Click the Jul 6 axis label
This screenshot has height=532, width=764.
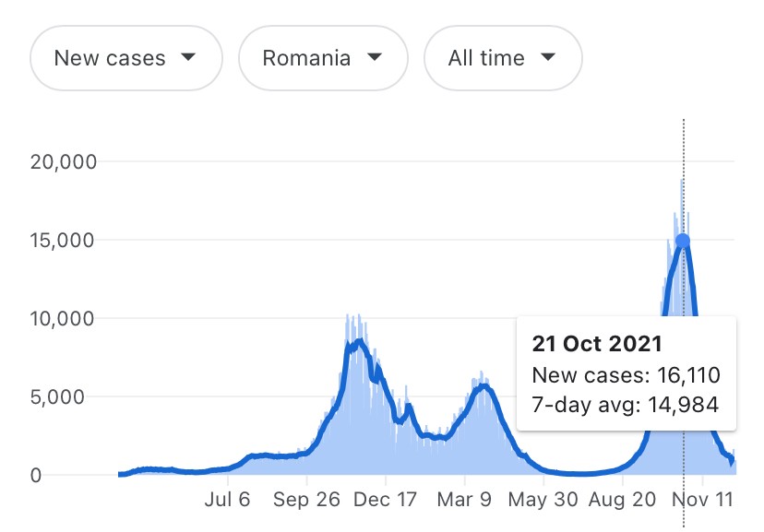pyautogui.click(x=227, y=500)
